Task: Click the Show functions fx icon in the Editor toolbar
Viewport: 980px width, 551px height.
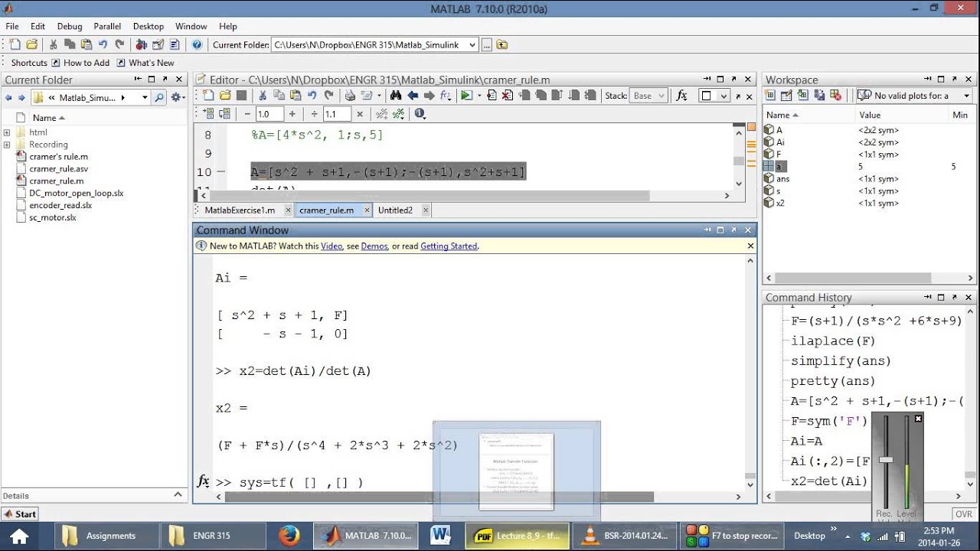Action: 445,96
